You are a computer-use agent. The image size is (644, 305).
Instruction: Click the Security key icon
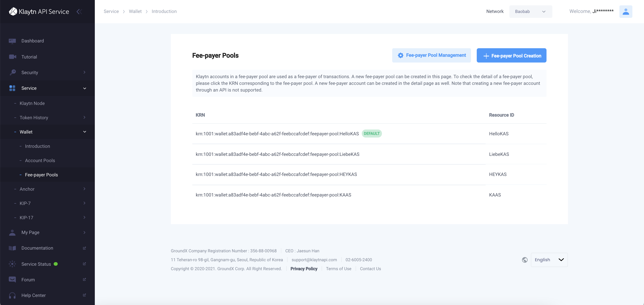(13, 72)
